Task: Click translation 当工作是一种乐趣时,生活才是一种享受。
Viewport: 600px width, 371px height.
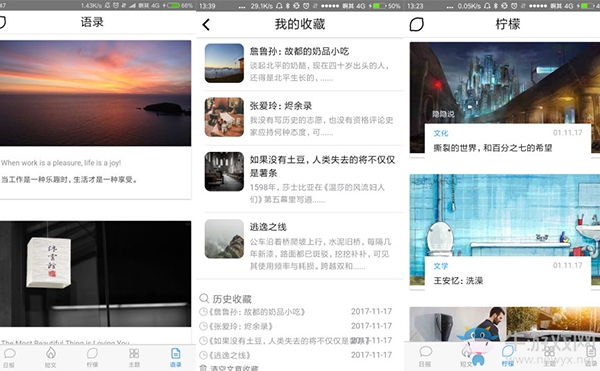Action: pyautogui.click(x=69, y=179)
